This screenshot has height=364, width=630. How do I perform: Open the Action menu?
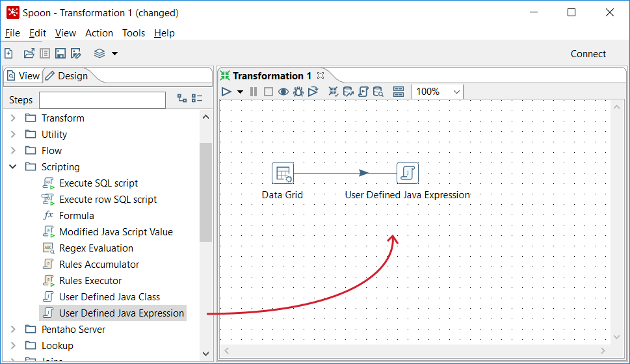point(99,33)
